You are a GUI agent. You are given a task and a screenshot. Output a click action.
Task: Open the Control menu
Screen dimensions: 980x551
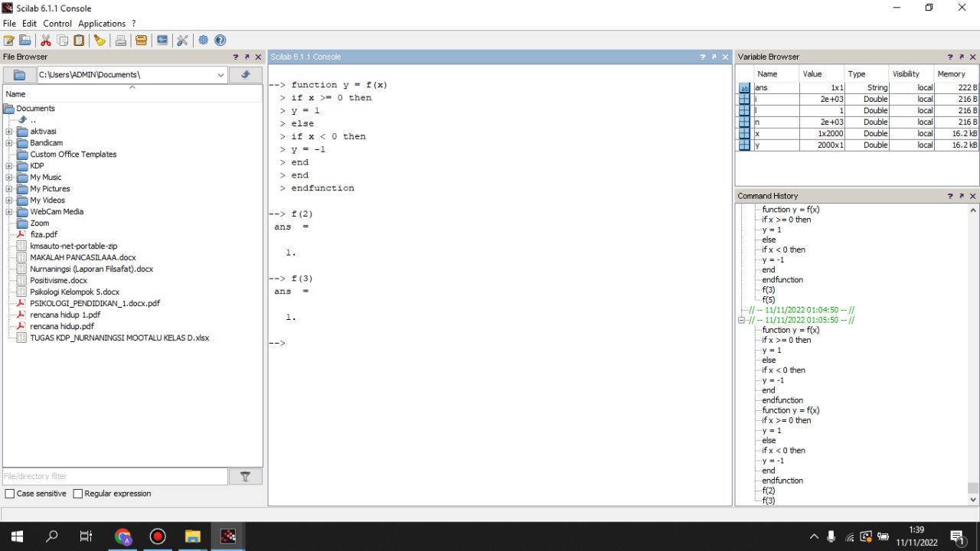(57, 24)
